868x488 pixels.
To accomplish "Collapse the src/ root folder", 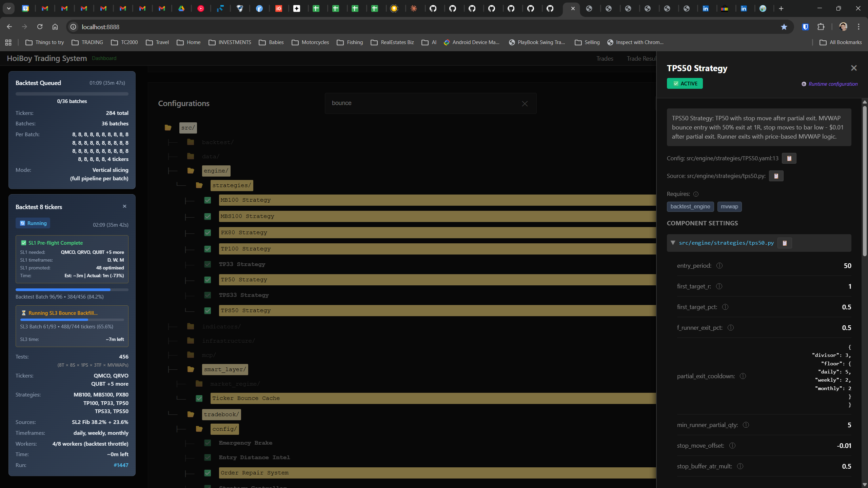I will tap(168, 128).
